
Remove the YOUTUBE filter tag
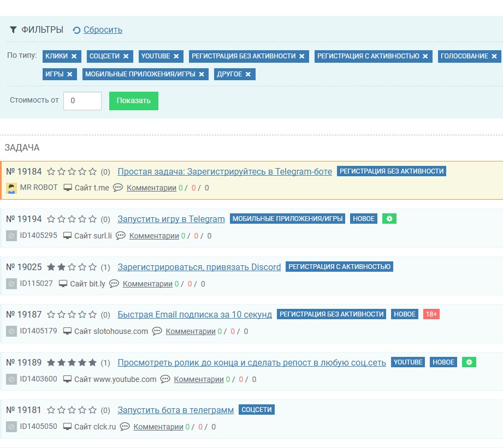pyautogui.click(x=176, y=56)
